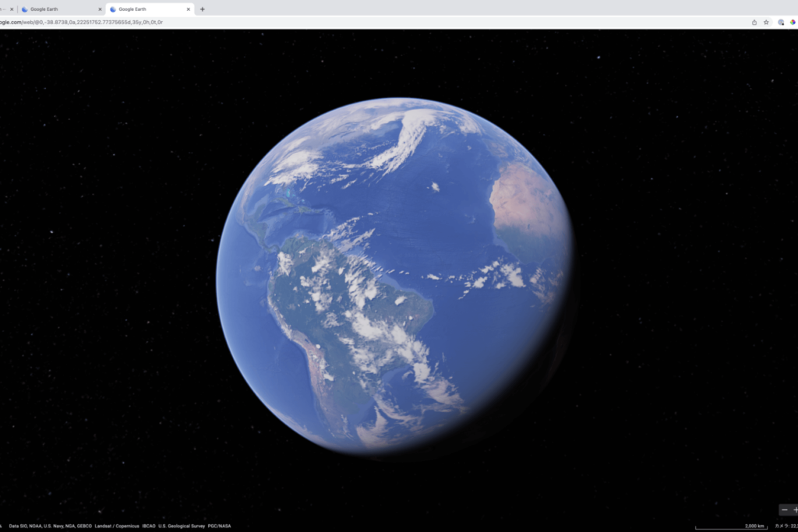This screenshot has height=532, width=798.
Task: Close the active Google Earth tab
Action: point(188,9)
